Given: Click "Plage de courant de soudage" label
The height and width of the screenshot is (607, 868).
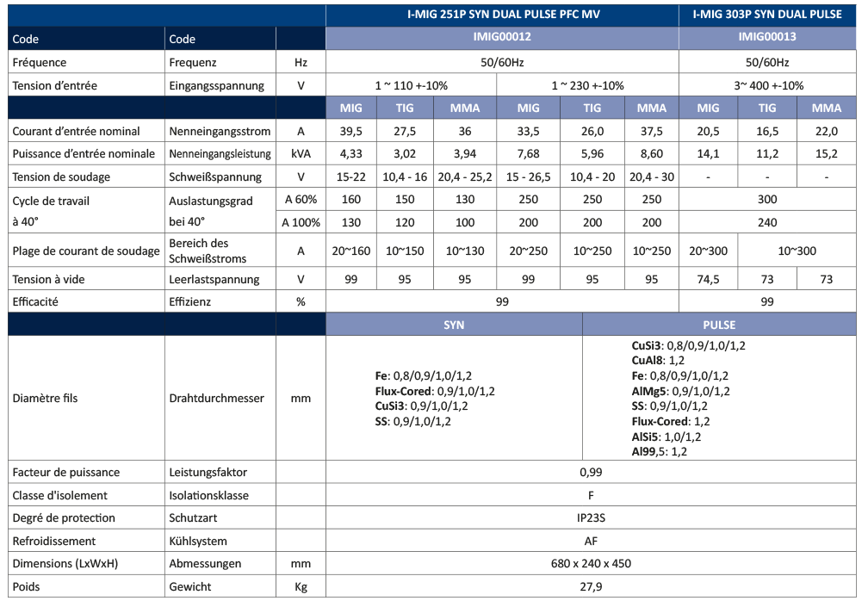Looking at the screenshot, I should click(x=86, y=251).
